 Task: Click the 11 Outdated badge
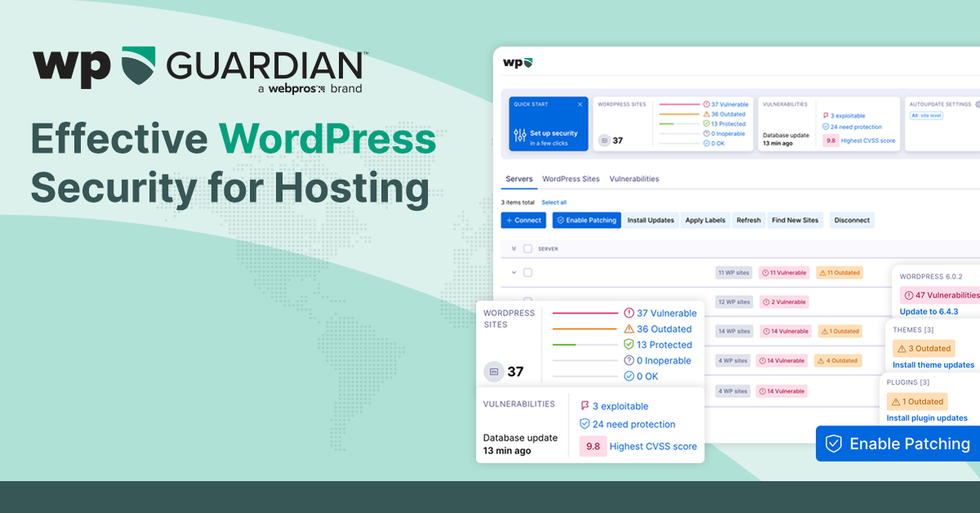pos(839,273)
